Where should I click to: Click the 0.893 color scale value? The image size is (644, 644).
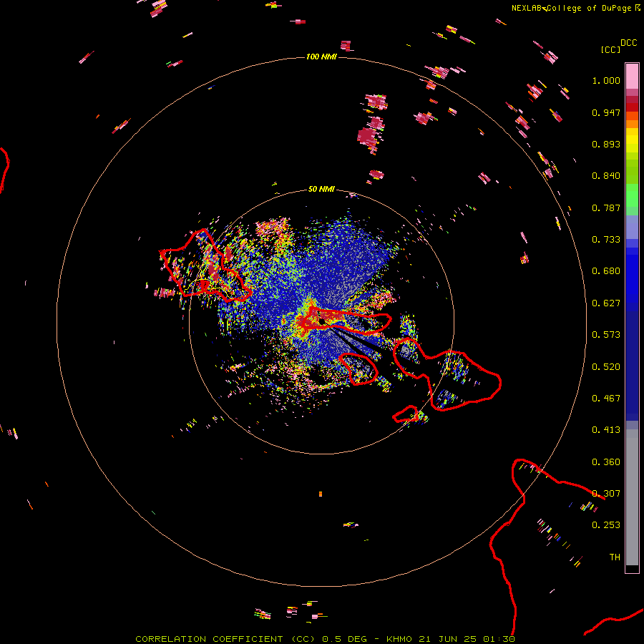click(606, 144)
